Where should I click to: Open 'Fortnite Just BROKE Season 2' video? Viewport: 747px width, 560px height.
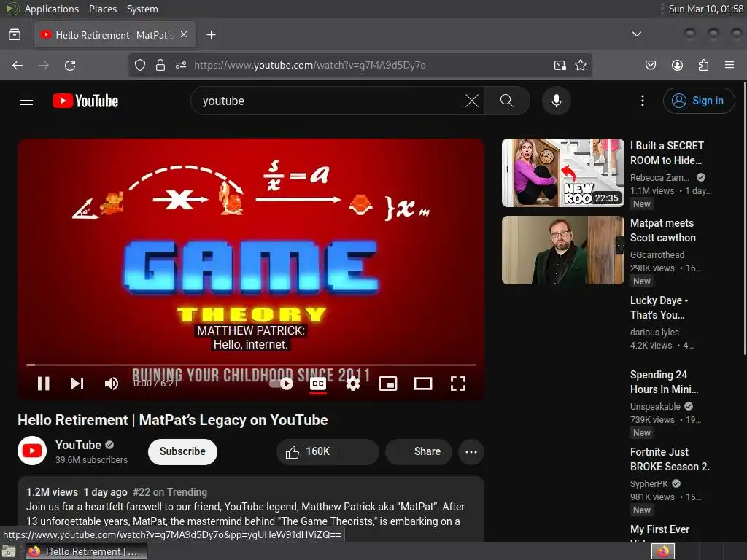[670, 459]
